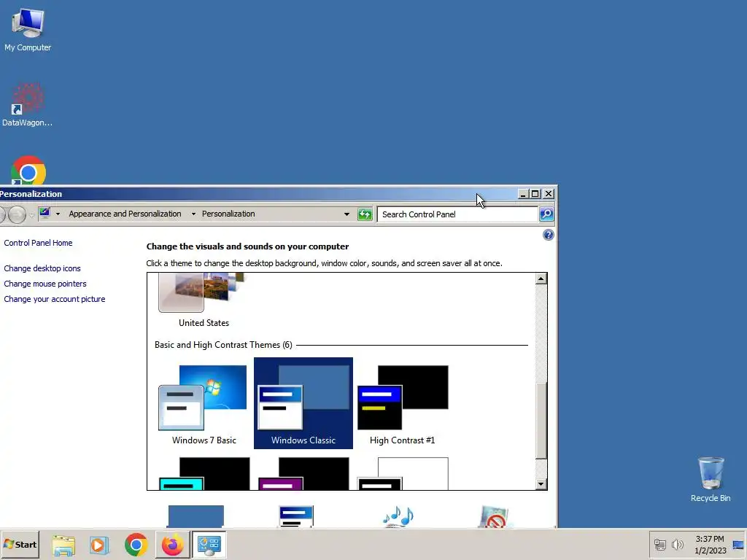
Task: Launch Firefox from the taskbar
Action: click(172, 545)
